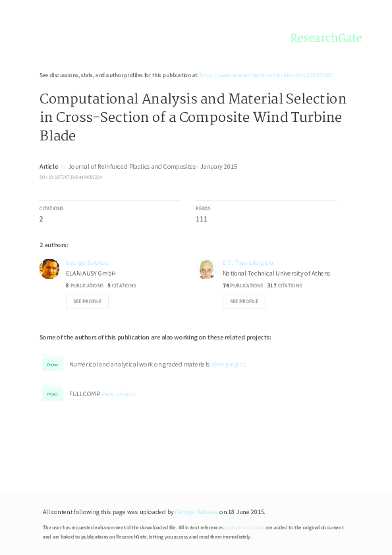Open George Balokas's profile photo
This screenshot has width=392, height=555.
pos(49,268)
